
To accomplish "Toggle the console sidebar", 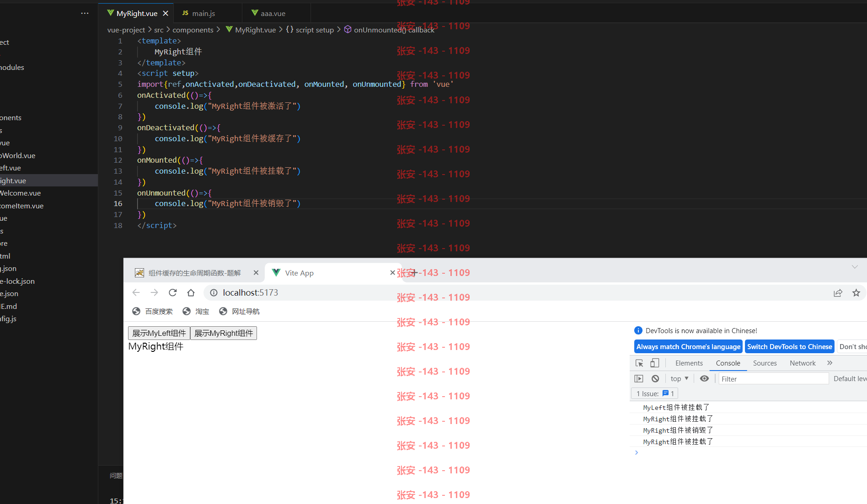I will tap(639, 379).
